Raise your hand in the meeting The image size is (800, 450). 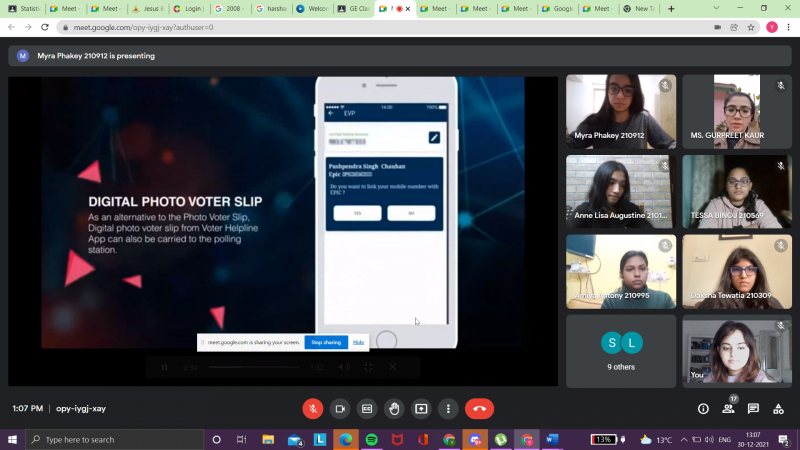[394, 409]
